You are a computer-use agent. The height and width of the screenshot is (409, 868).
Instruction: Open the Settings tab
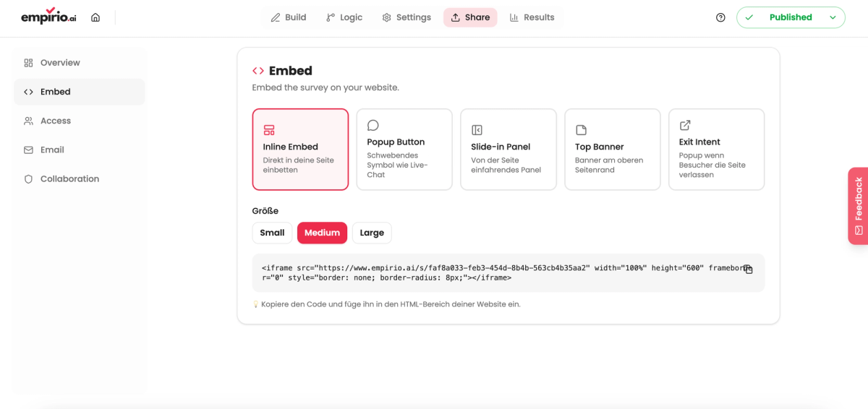(407, 17)
